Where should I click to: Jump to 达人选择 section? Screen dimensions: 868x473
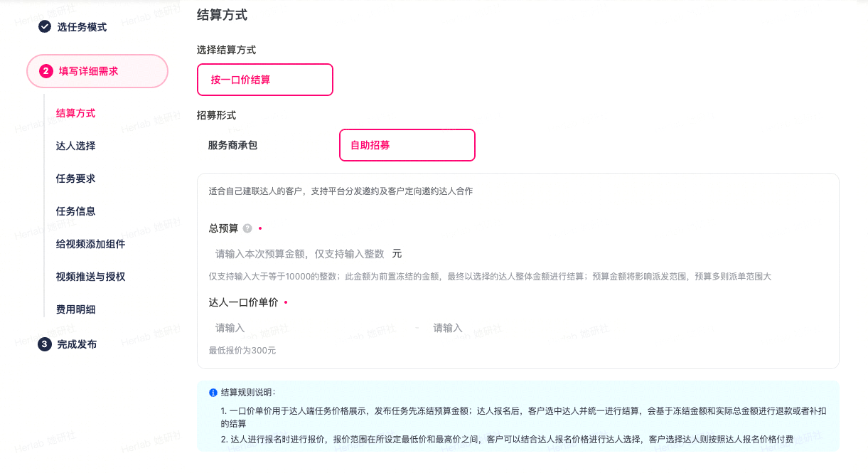[75, 146]
